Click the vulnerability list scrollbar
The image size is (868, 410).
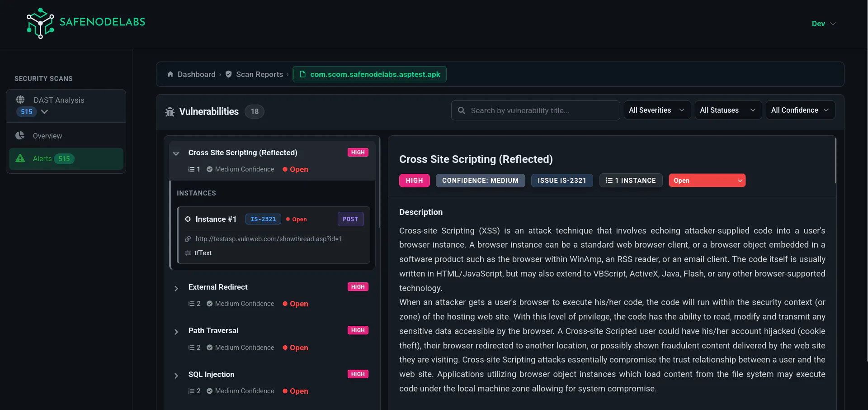click(379, 182)
